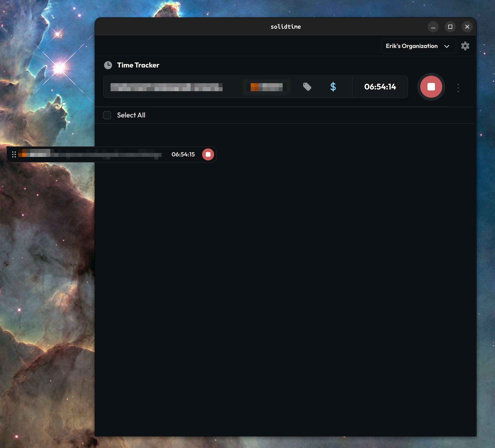Screen dimensions: 495x448
Task: Expand the chevron beside Erik's Organization
Action: (x=447, y=46)
